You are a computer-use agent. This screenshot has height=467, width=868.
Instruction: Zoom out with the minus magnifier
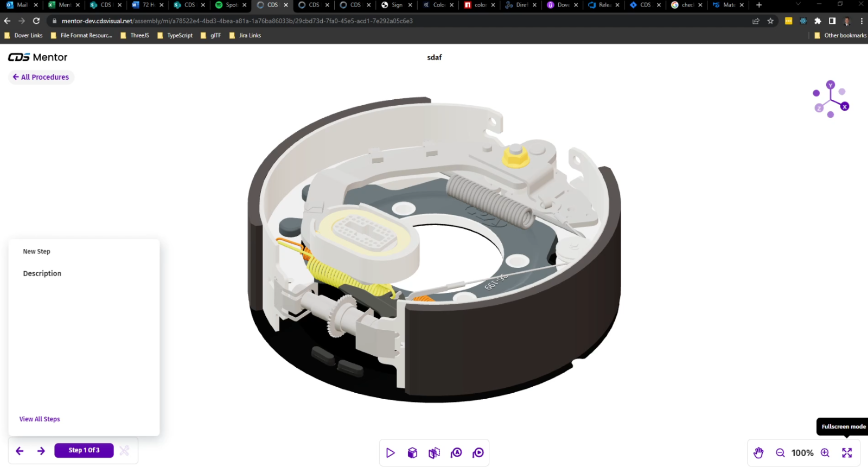(780, 453)
